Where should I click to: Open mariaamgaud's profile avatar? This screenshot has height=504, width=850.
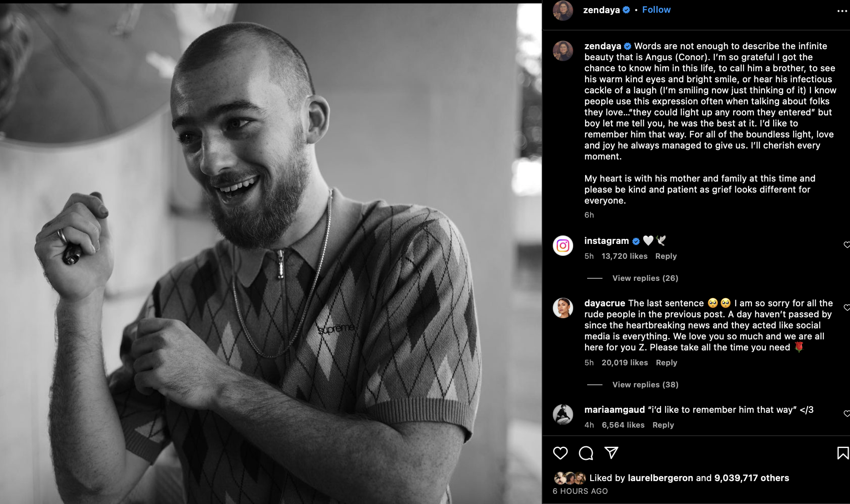point(563,414)
